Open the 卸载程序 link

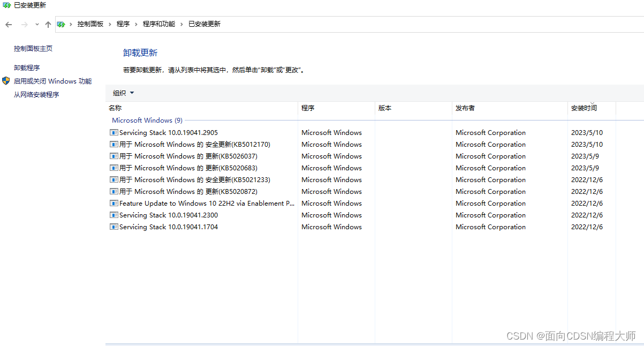point(27,67)
